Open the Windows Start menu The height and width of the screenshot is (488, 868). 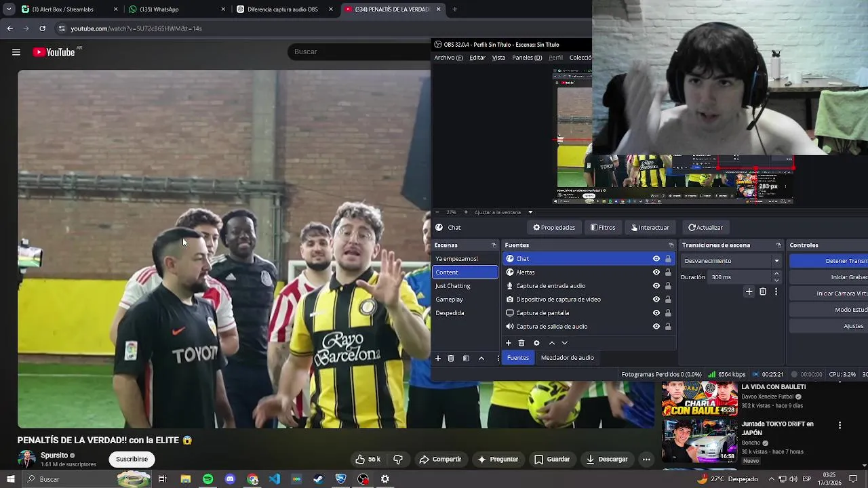pyautogui.click(x=11, y=479)
